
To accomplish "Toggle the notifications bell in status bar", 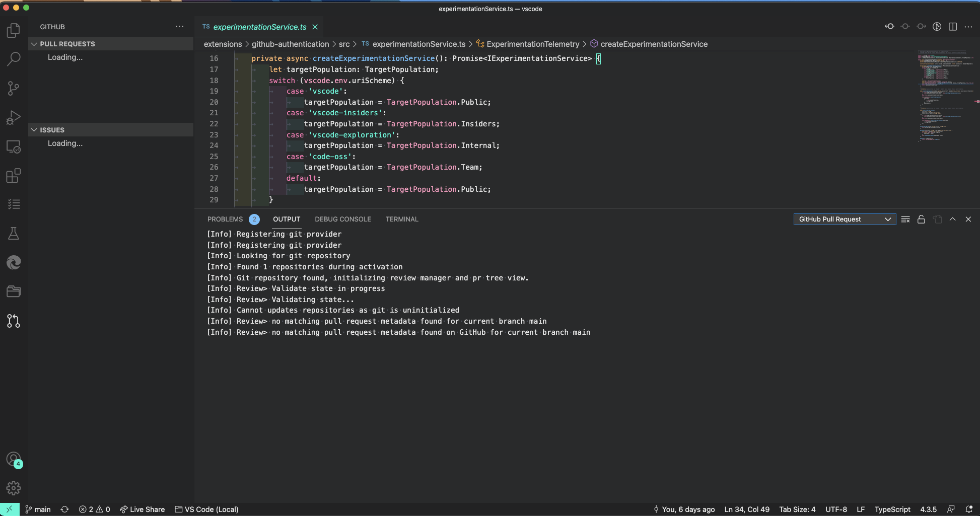I will point(967,509).
